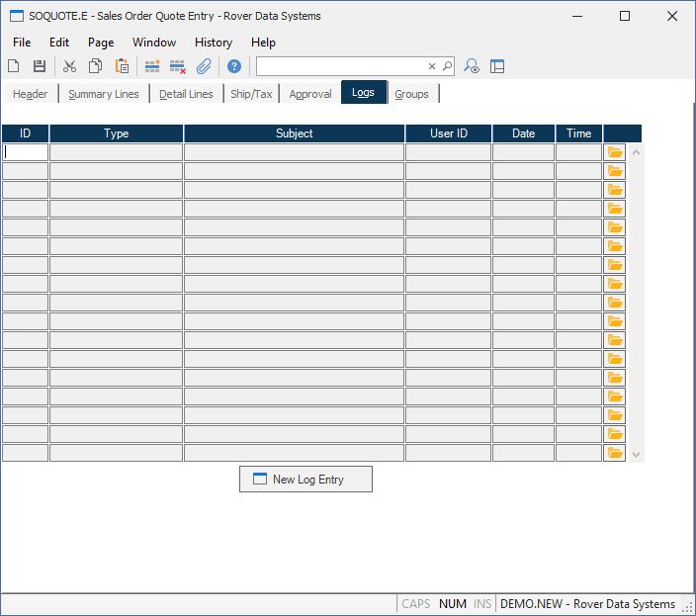696x616 pixels.
Task: Open the folder icon on first log row
Action: coord(615,152)
